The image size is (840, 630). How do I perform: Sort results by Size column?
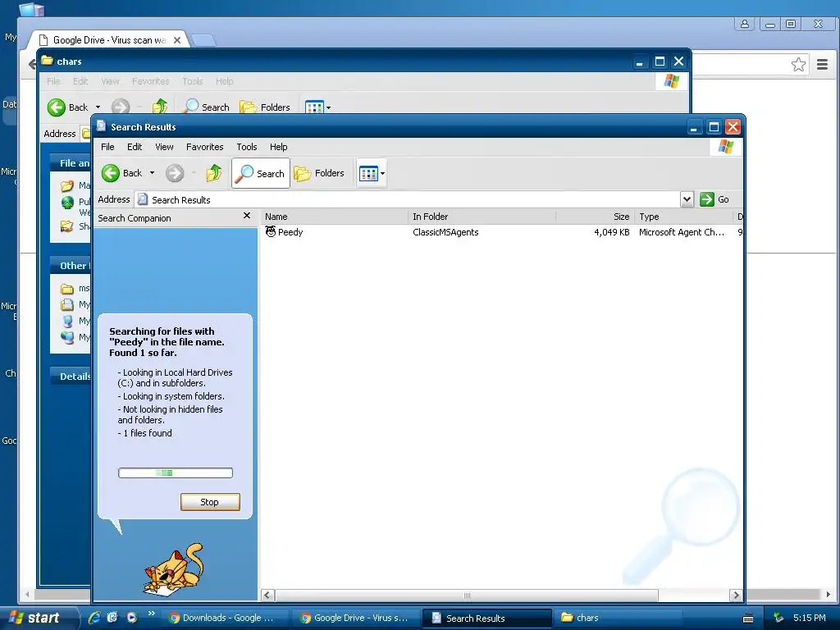[x=595, y=217]
